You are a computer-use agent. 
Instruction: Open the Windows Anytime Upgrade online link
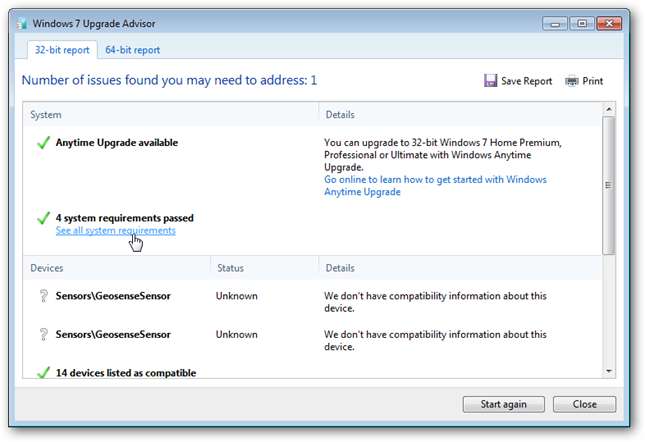pos(435,185)
